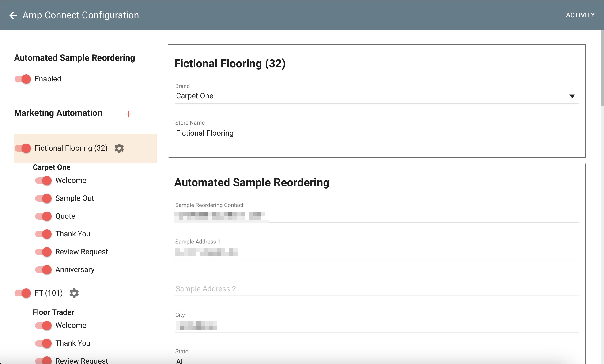The image size is (604, 364).
Task: Click the Sample Address 2 field
Action: 270,288
